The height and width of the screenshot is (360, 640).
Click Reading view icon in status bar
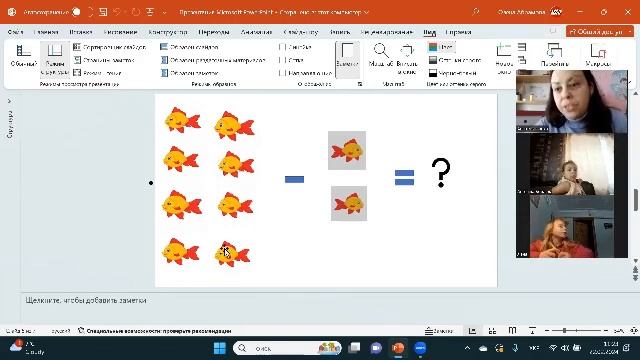[x=512, y=331]
